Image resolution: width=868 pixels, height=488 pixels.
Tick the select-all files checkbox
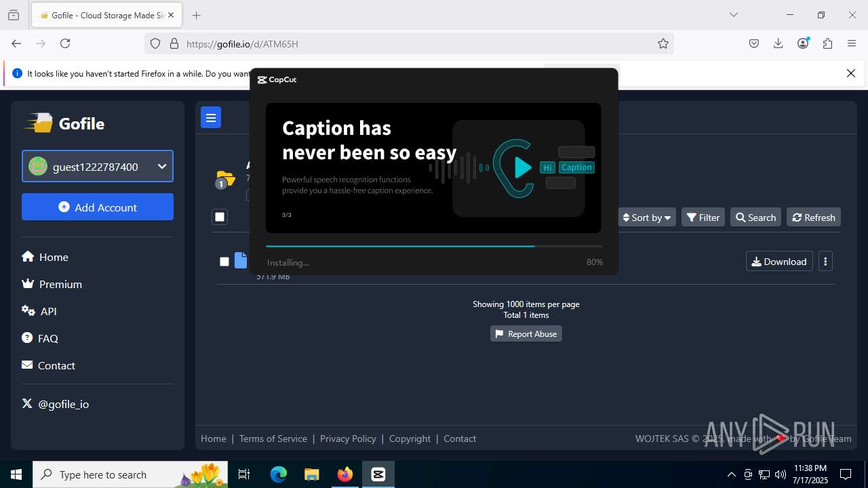click(x=219, y=217)
